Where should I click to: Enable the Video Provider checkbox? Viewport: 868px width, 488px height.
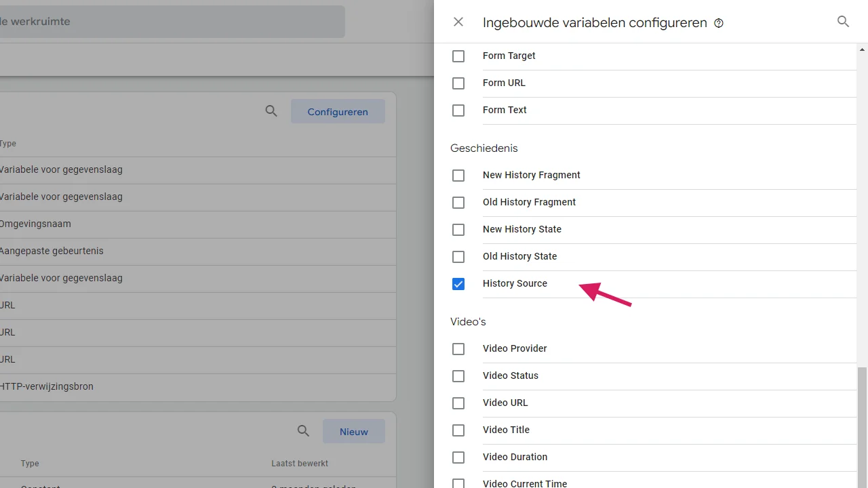pos(458,349)
